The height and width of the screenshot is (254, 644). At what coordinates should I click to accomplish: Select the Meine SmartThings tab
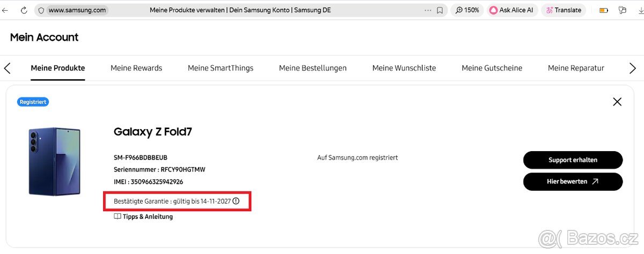coord(221,68)
